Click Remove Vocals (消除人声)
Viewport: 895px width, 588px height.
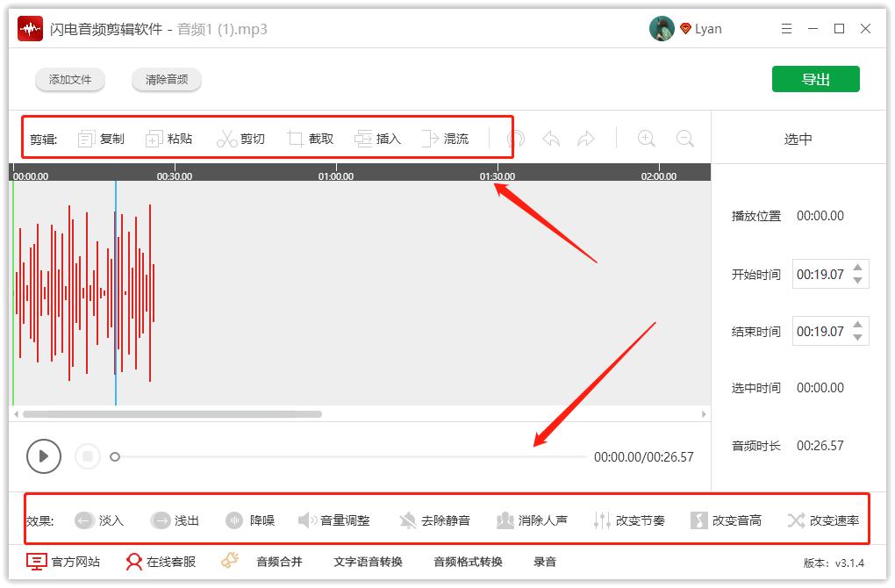click(532, 520)
